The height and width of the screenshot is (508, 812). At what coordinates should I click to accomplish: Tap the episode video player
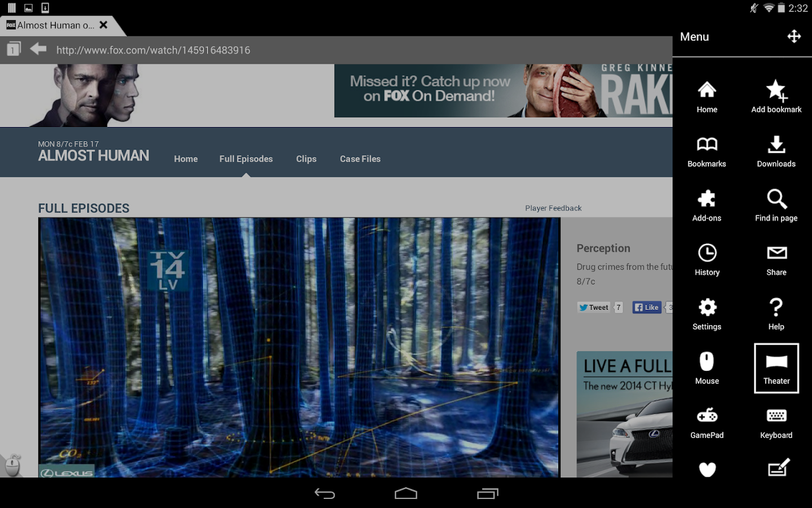coord(299,348)
